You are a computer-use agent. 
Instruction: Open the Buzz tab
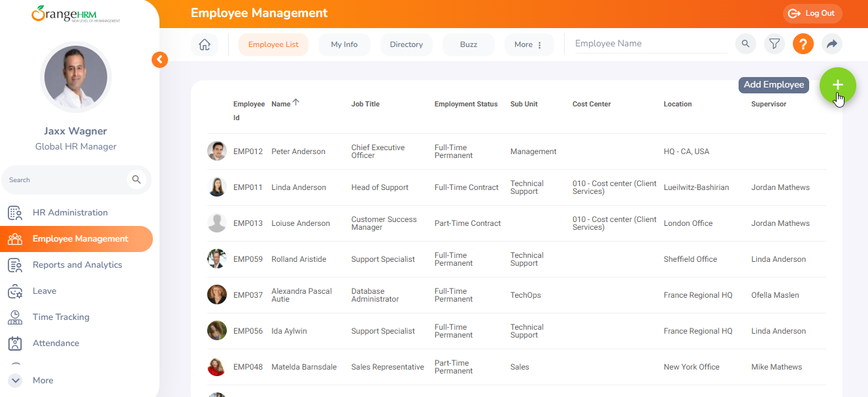pyautogui.click(x=468, y=44)
